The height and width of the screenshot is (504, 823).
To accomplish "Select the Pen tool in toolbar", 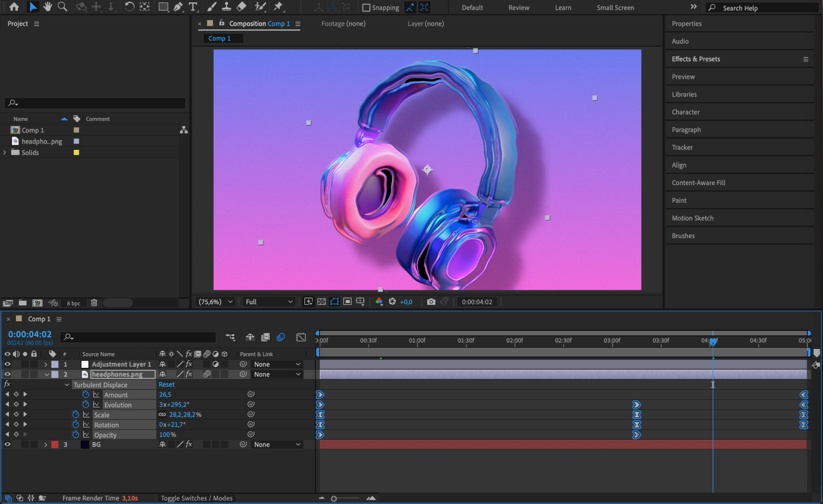I will coord(178,7).
